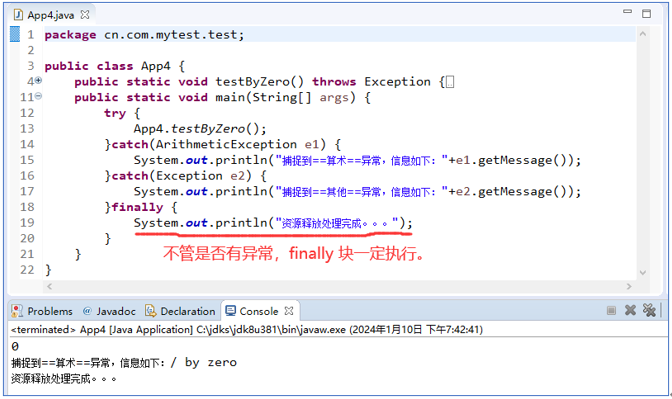Click folded code placeholder after testByZero brace

tap(450, 82)
